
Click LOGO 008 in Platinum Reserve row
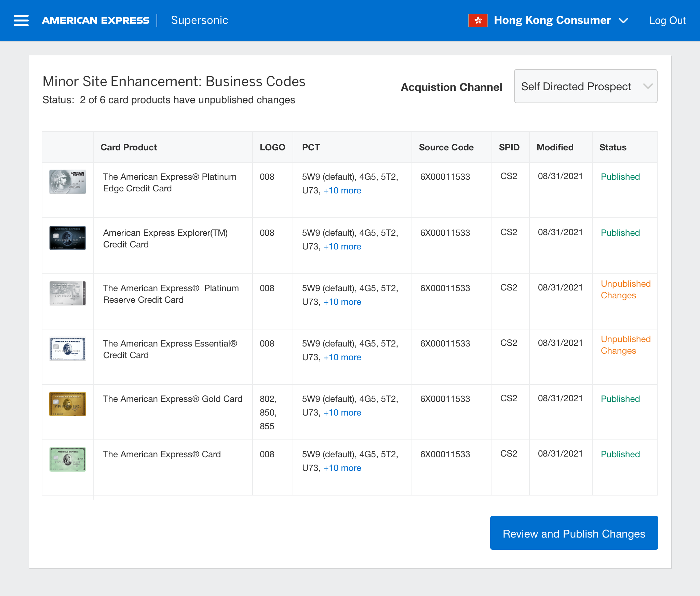[x=267, y=288]
